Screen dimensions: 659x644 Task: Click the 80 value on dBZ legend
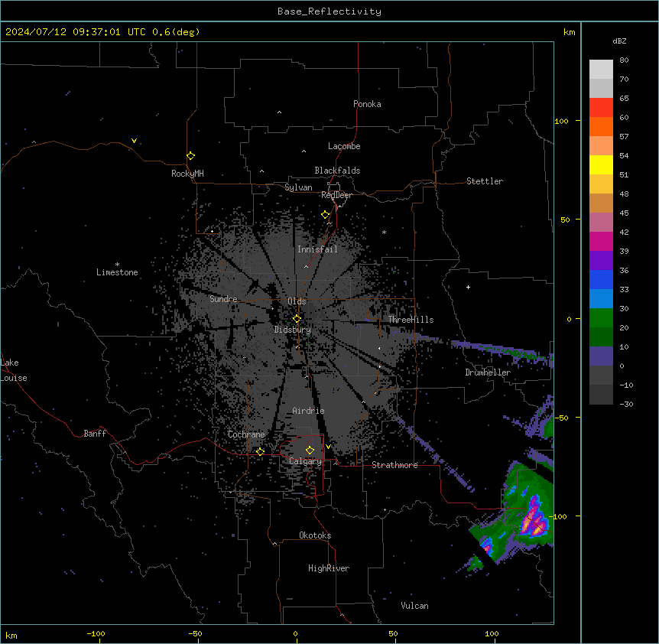624,60
